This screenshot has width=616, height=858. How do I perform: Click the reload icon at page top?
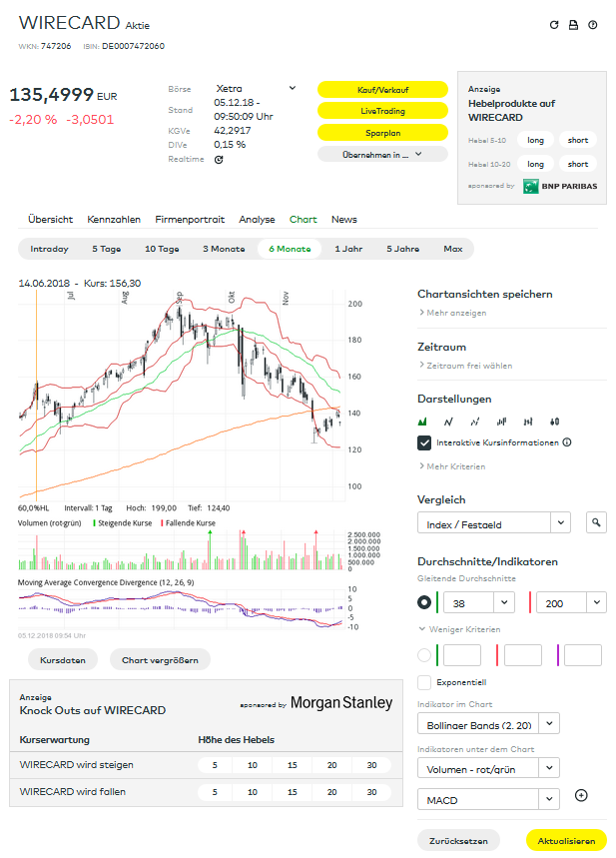[554, 25]
